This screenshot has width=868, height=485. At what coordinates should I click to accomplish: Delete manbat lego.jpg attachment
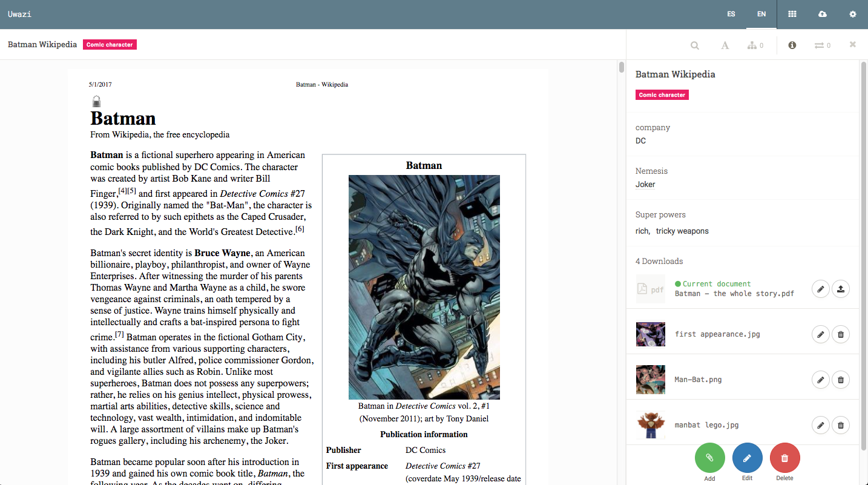pos(841,425)
